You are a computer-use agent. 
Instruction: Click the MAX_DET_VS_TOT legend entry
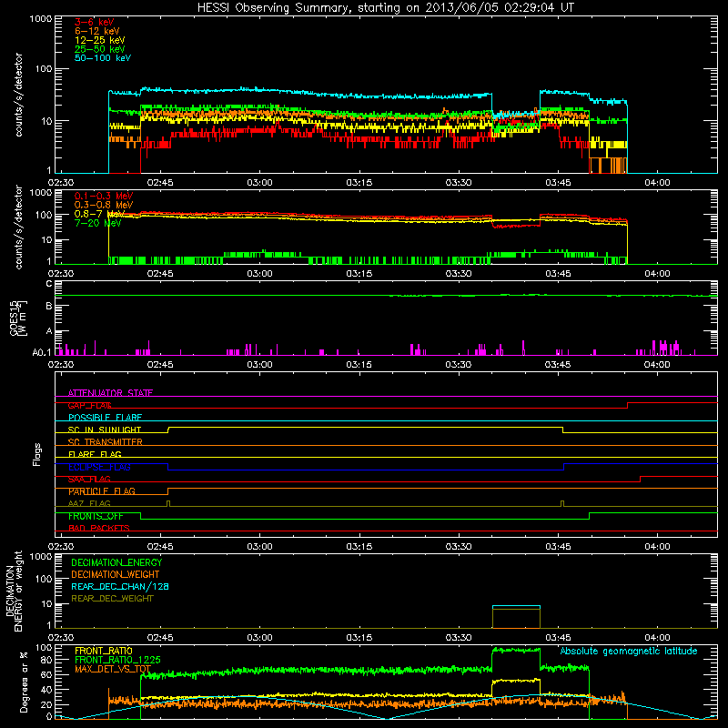pos(113,669)
